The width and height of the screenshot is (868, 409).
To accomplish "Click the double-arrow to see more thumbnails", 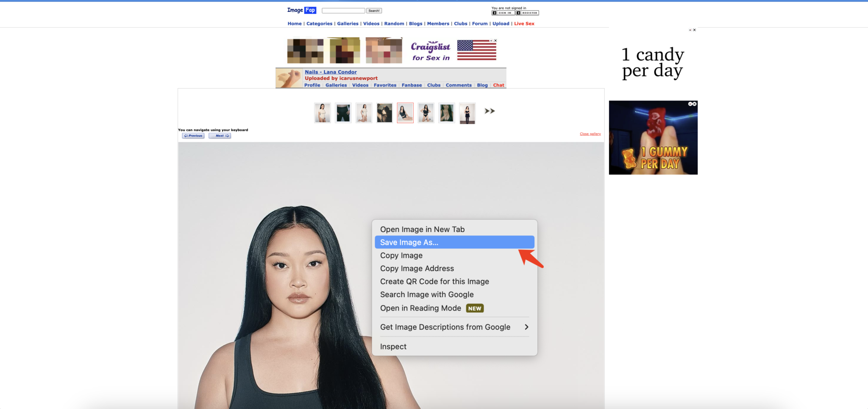I will [490, 111].
